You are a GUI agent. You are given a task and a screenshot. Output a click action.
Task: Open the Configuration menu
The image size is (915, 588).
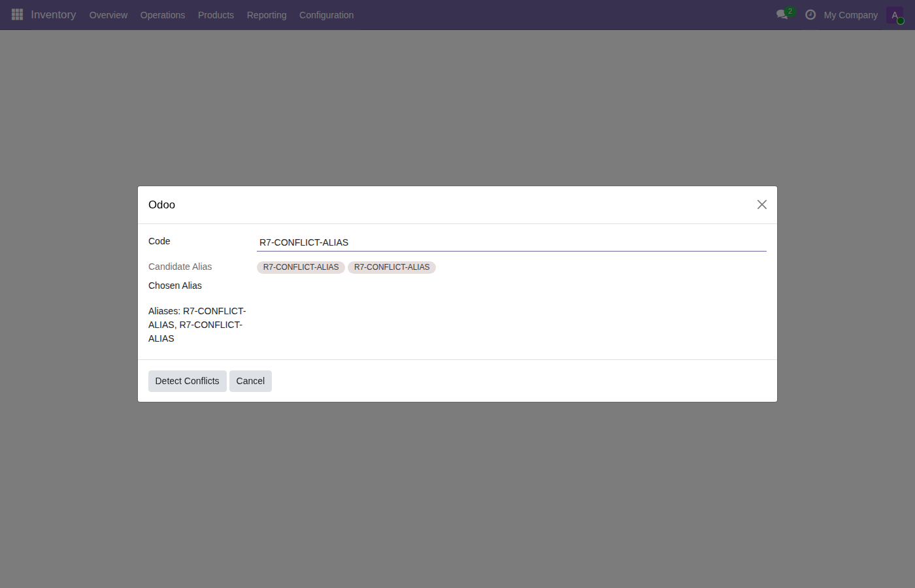pyautogui.click(x=326, y=15)
